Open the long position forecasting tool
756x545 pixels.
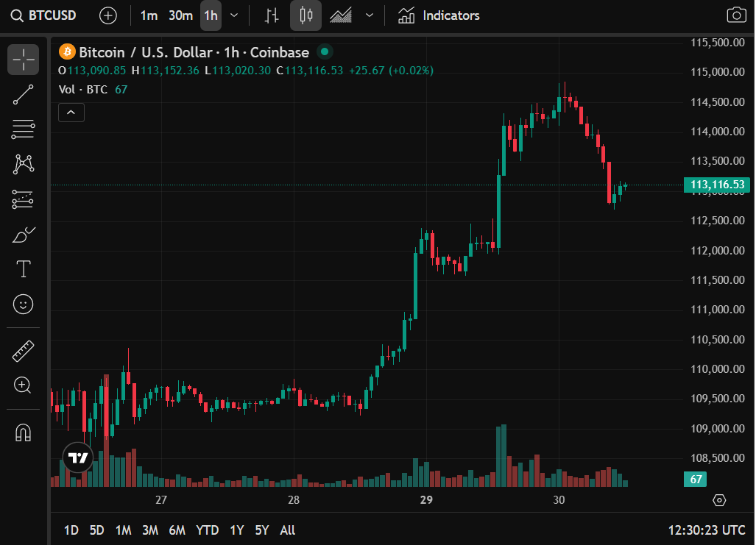click(x=23, y=199)
